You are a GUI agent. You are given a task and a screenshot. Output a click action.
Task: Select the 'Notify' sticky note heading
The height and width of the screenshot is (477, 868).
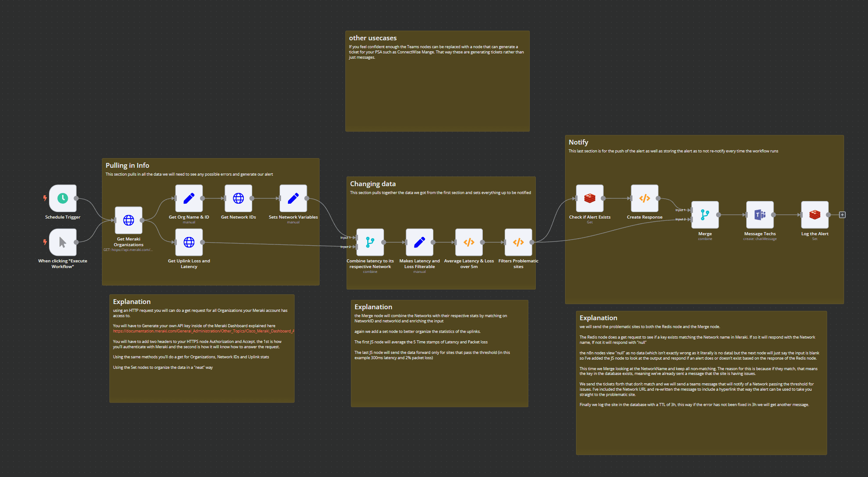(x=578, y=142)
